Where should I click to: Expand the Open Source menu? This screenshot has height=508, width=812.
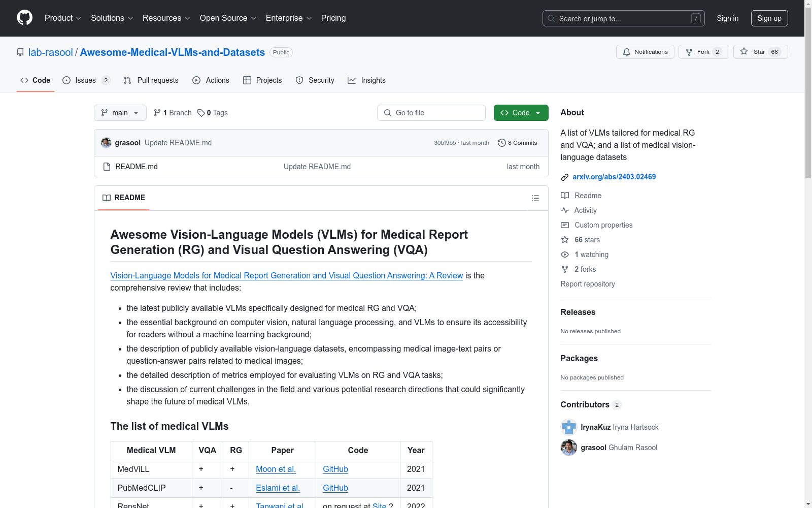(228, 18)
